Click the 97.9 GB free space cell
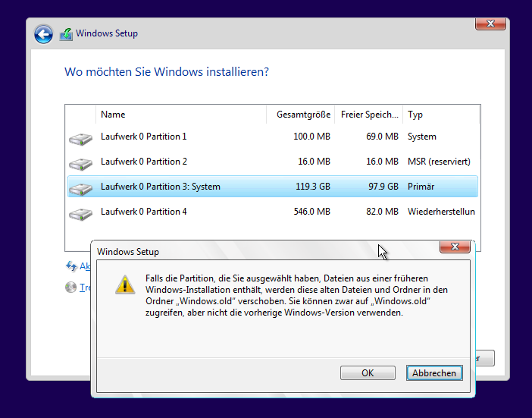532x418 pixels. (x=383, y=187)
